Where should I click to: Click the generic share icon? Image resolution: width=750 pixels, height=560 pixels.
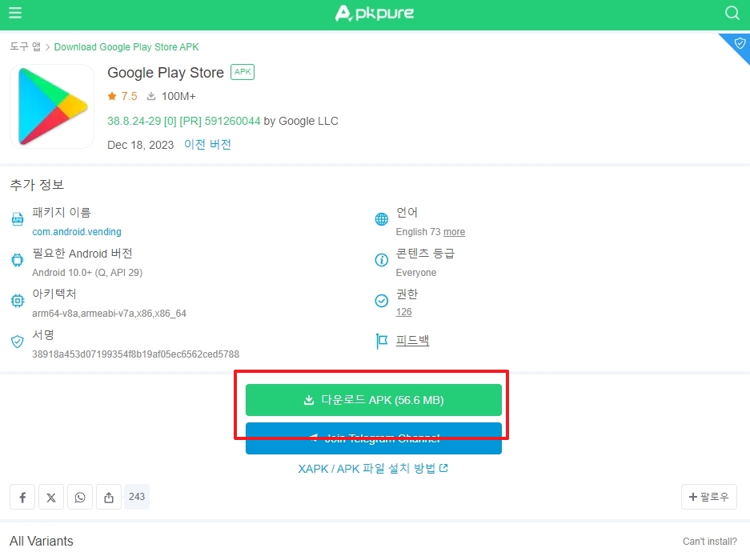point(109,497)
